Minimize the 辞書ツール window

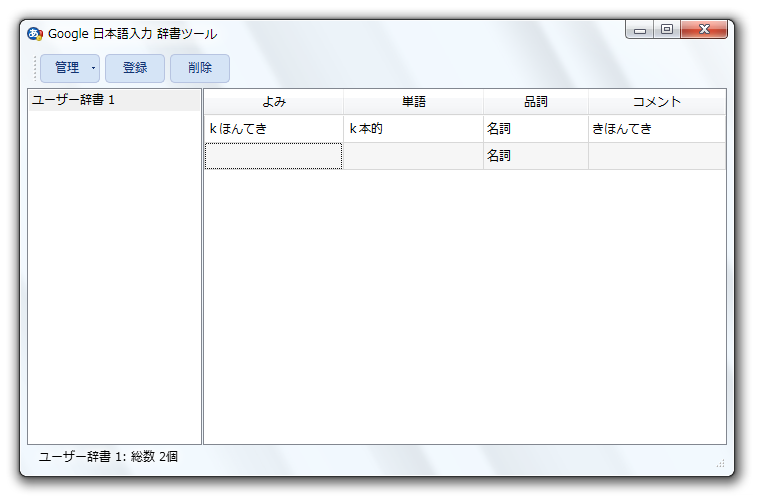640,30
